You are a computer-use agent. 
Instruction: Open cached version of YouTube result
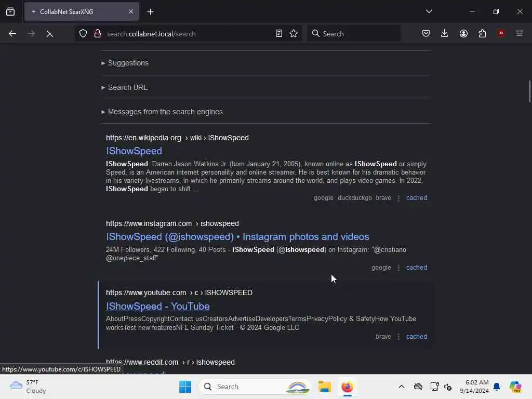(417, 337)
